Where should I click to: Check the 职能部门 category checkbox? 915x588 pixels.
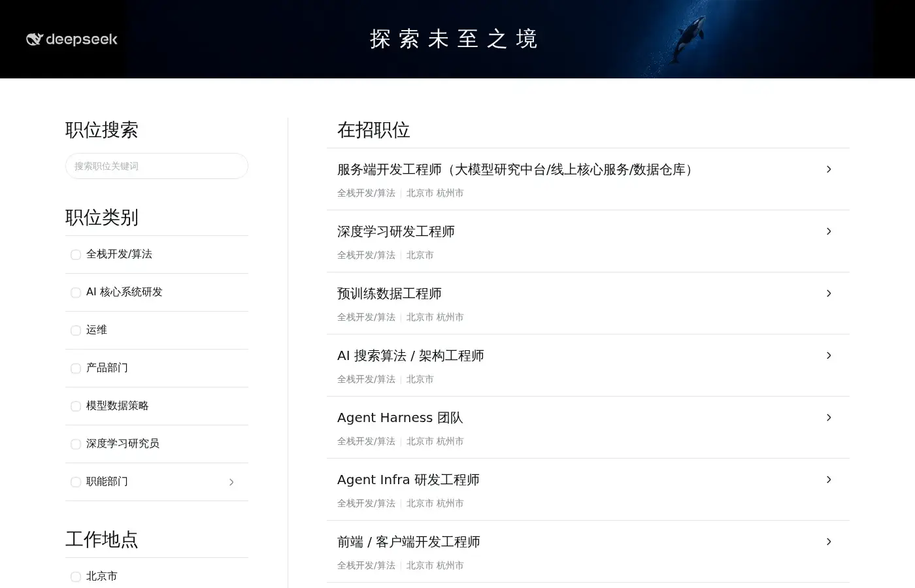point(76,482)
